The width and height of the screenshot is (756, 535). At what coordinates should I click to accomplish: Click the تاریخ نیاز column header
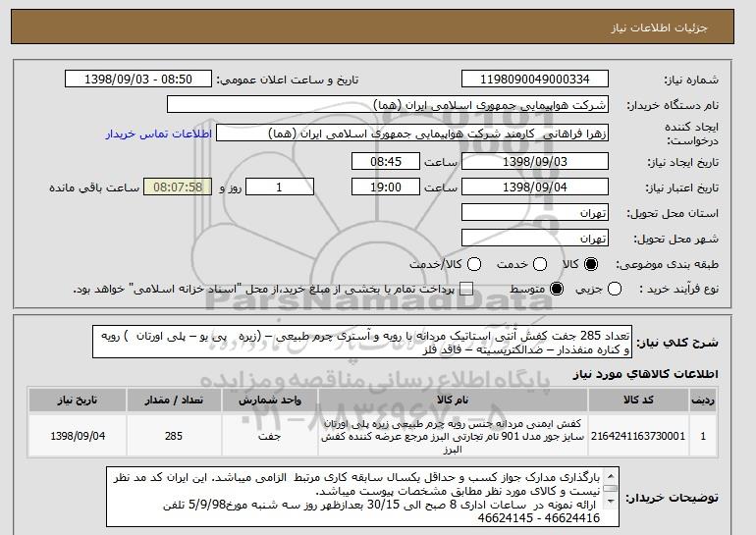pos(78,401)
